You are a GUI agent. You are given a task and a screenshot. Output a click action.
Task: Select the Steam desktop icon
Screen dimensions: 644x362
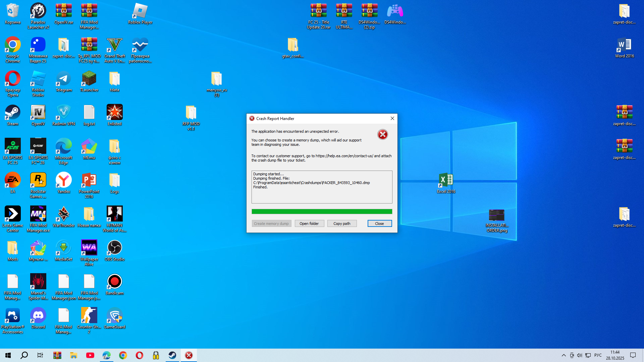[13, 115]
